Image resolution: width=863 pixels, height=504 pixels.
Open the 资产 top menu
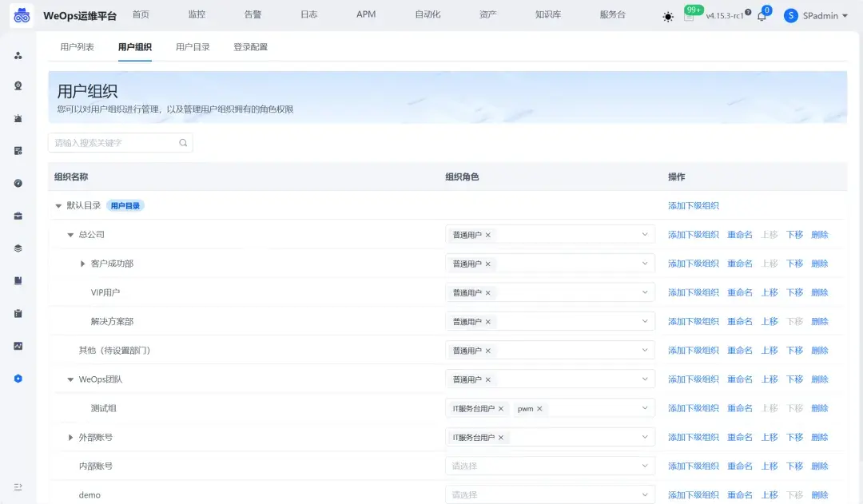pos(487,14)
